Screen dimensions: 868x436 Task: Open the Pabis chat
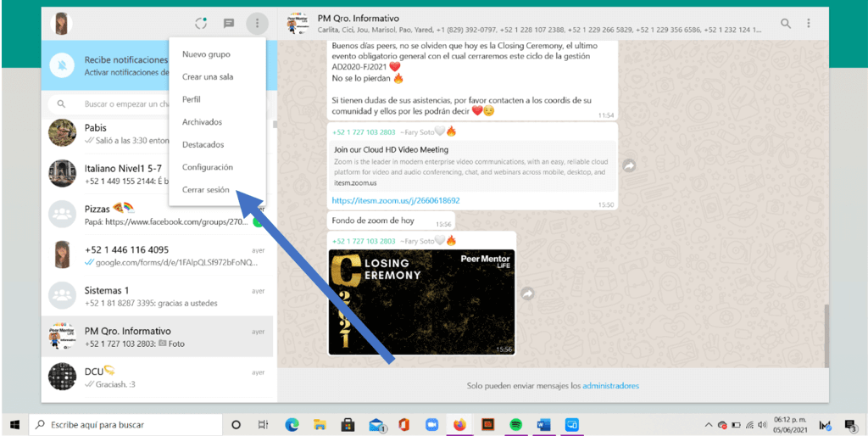[157, 133]
